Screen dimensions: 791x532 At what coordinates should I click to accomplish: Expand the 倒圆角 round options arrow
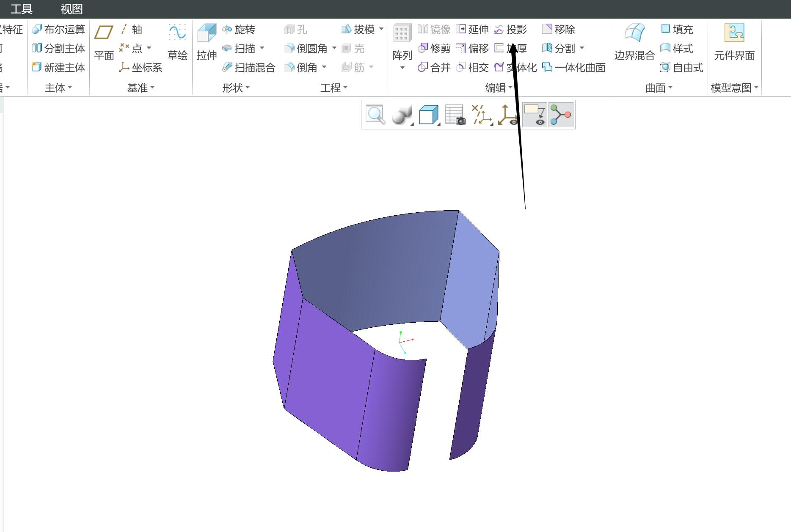tap(334, 48)
